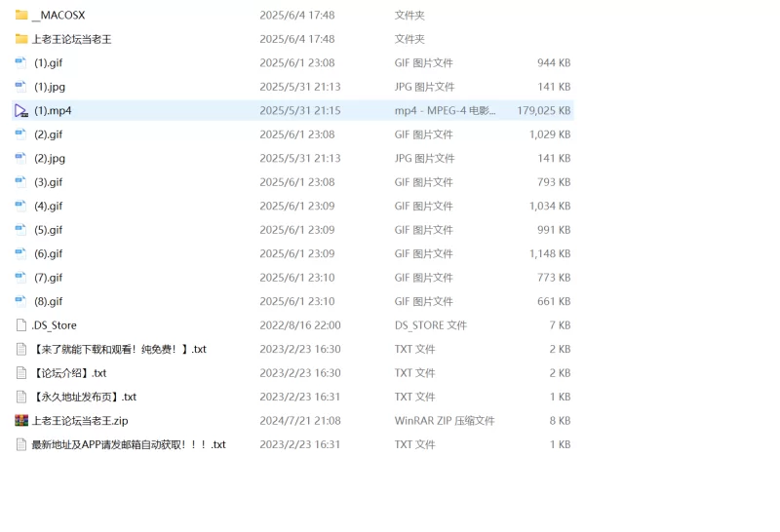Image resolution: width=780 pixels, height=532 pixels.
Task: Click the 2025/5/31 21:15 date of (1).mp4
Action: 300,110
